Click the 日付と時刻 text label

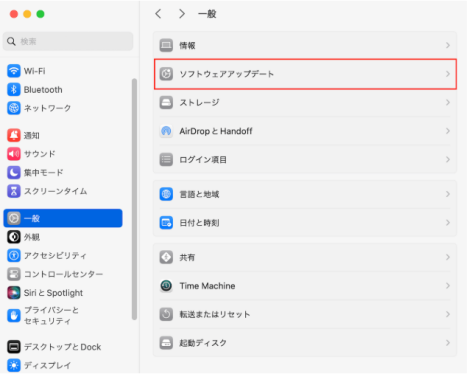pyautogui.click(x=199, y=223)
